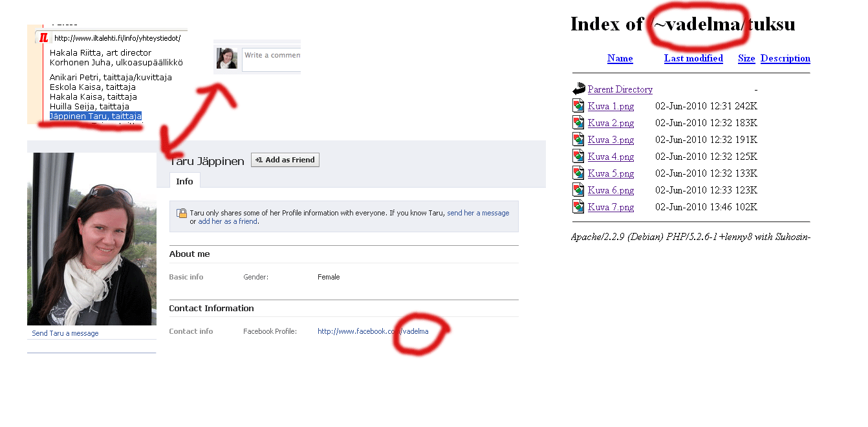Click the Description column header link
Viewport: 868px width, 427px height.
[785, 58]
